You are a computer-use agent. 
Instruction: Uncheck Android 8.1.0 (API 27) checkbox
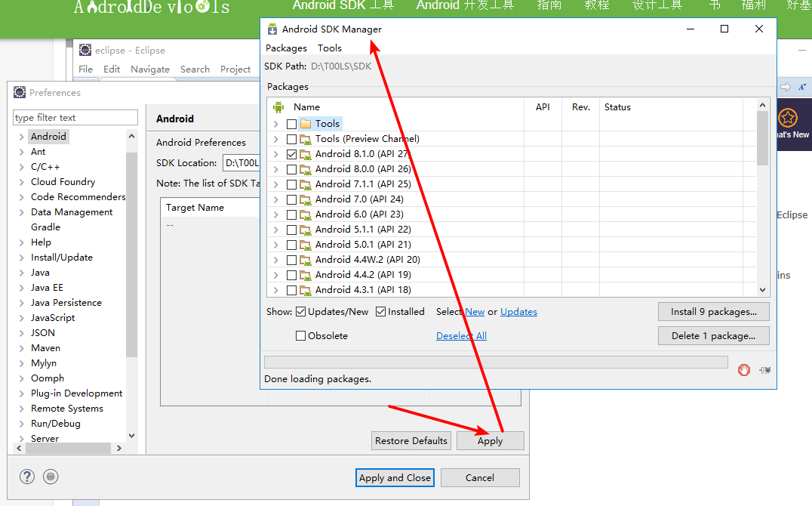pyautogui.click(x=291, y=154)
